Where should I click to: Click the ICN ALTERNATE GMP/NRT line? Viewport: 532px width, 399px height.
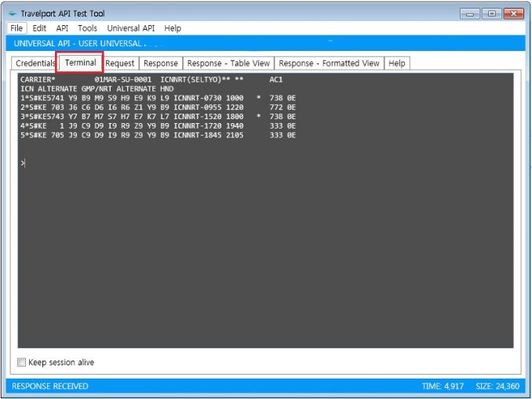pyautogui.click(x=97, y=89)
